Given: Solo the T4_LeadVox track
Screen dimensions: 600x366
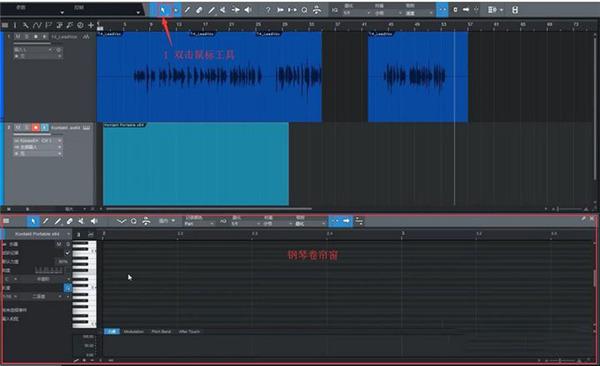Looking at the screenshot, I should point(27,36).
